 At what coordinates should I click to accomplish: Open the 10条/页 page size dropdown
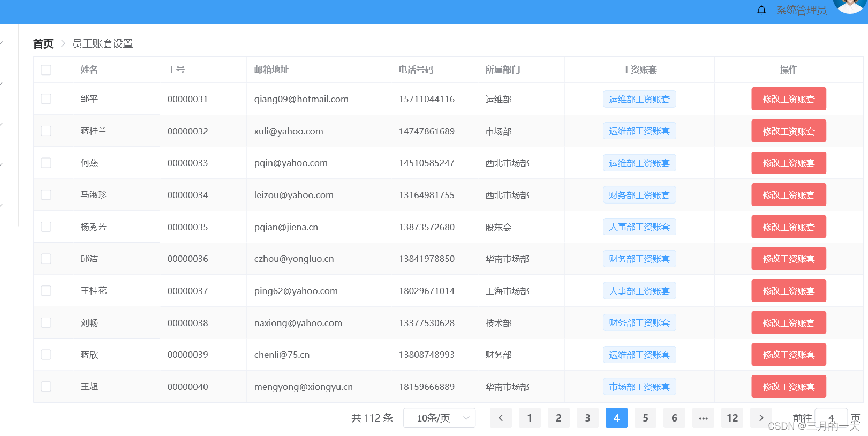[439, 418]
